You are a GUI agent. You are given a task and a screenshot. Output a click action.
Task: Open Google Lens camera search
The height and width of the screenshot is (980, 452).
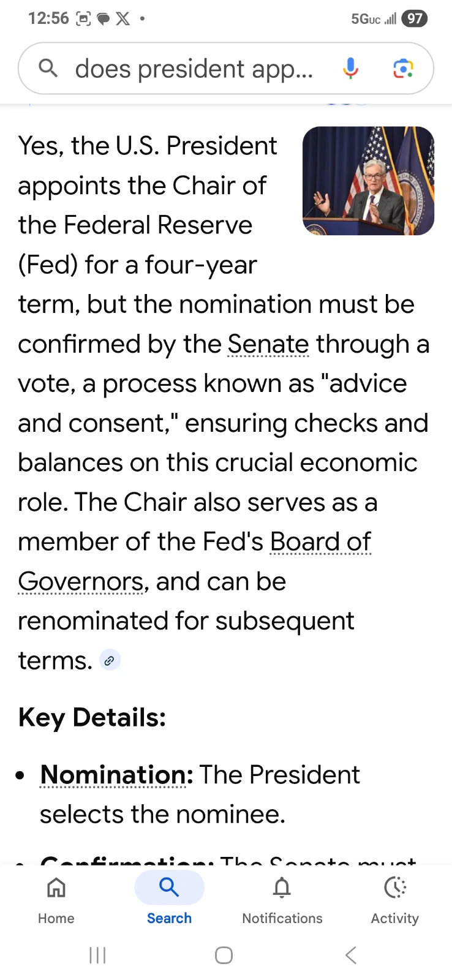(402, 69)
